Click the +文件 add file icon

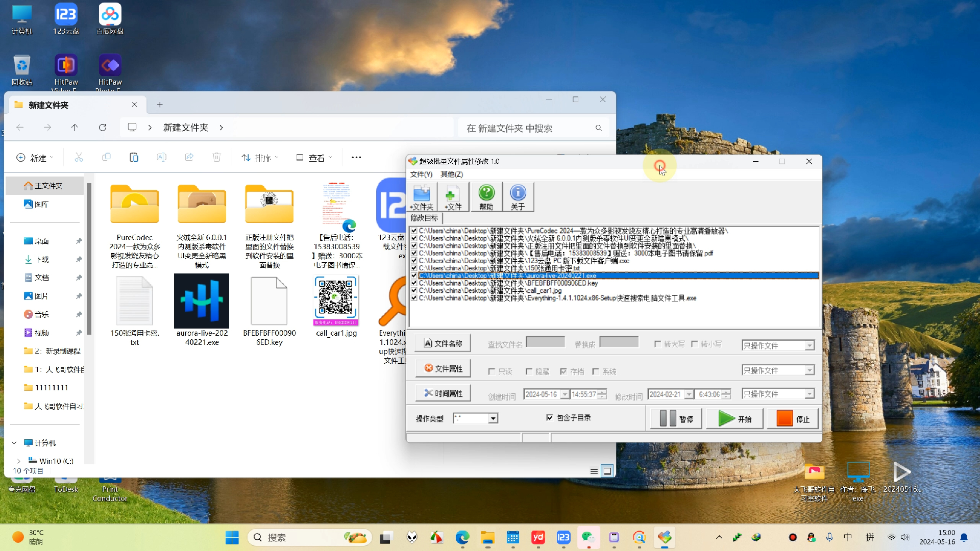coord(453,196)
